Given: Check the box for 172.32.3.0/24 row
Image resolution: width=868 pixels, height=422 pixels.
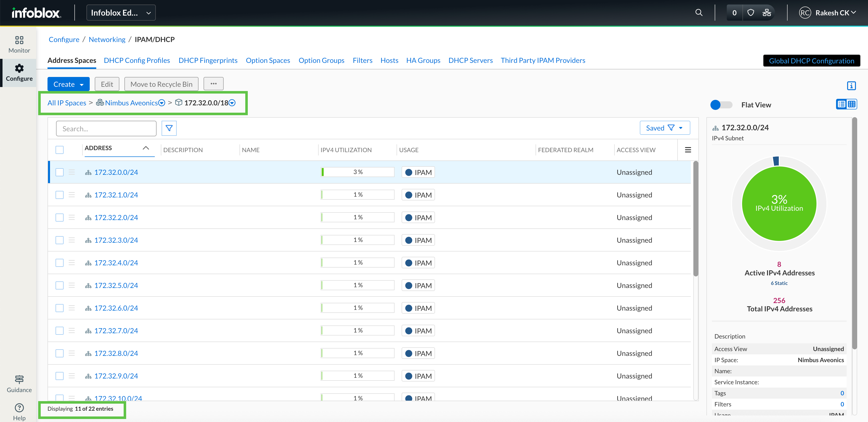Looking at the screenshot, I should point(60,240).
